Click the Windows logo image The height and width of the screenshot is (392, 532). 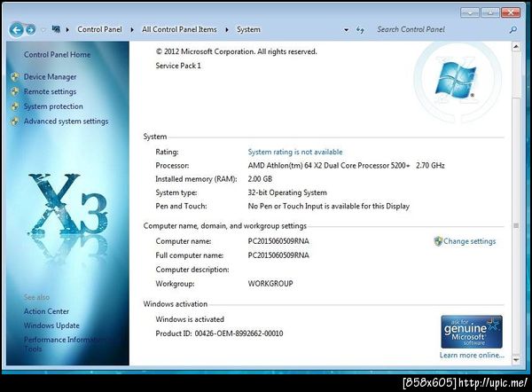click(x=456, y=80)
